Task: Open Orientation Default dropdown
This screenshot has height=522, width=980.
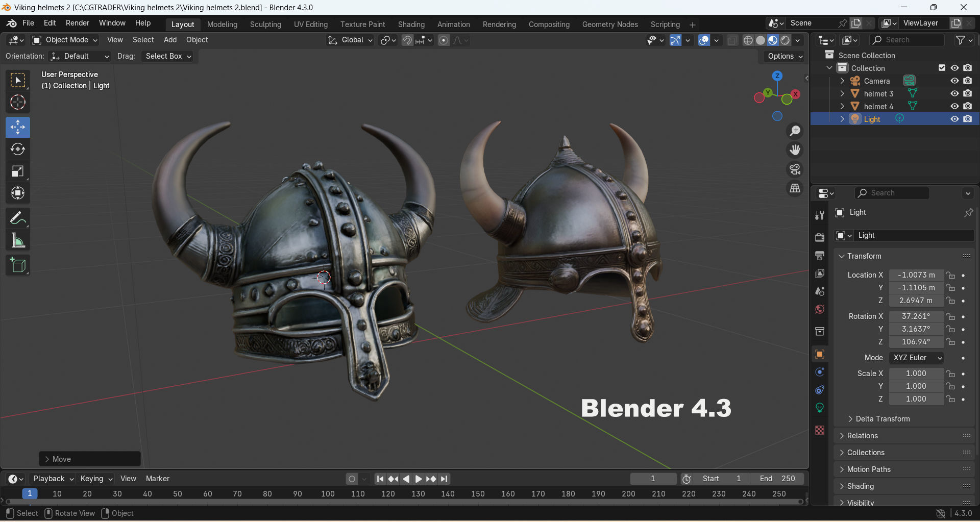Action: coord(80,56)
